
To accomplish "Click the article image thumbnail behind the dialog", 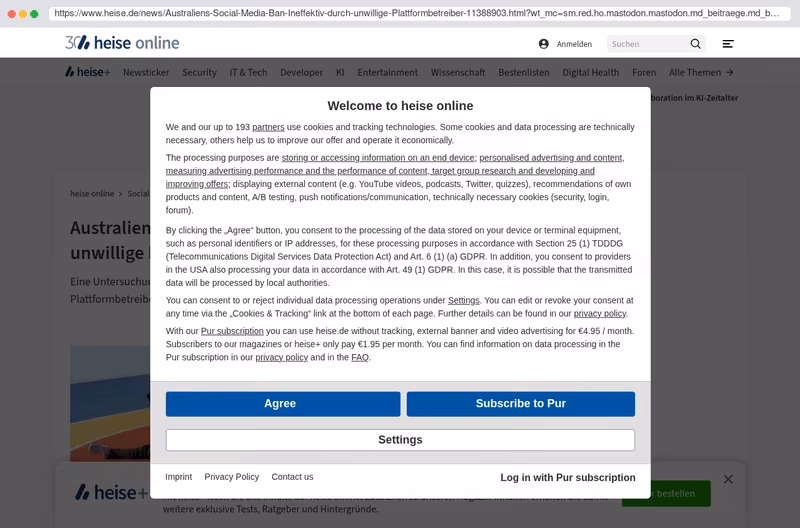I will point(110,403).
